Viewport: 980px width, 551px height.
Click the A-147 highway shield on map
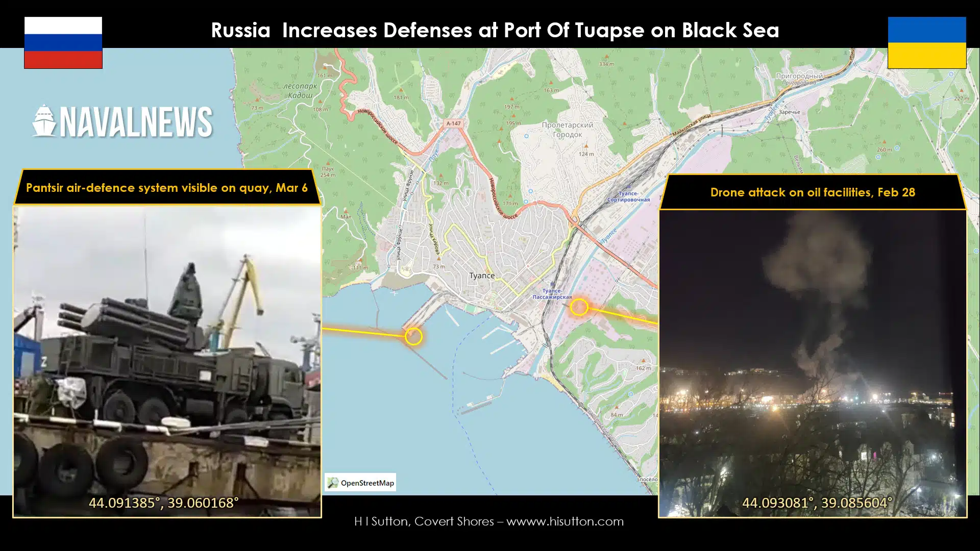(x=453, y=123)
